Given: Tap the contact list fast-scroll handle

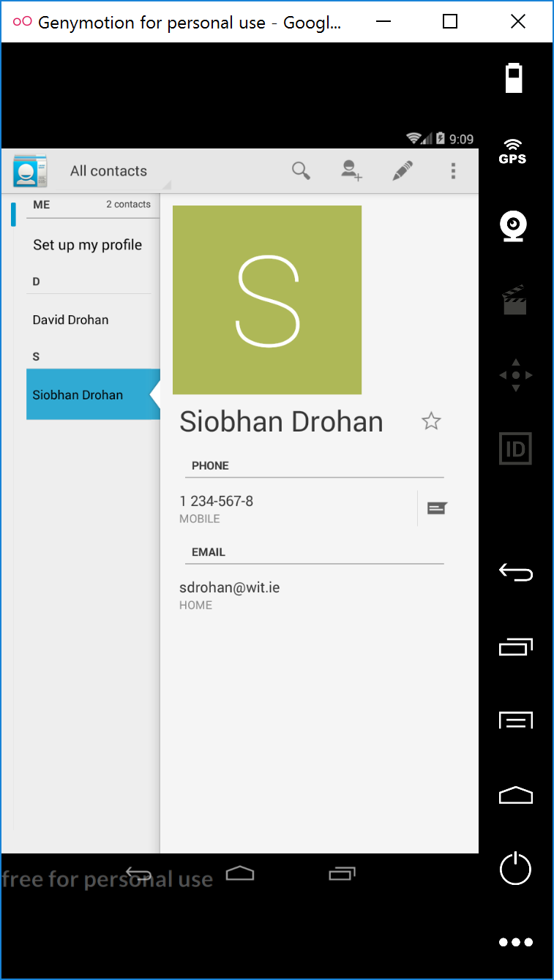Looking at the screenshot, I should [13, 214].
